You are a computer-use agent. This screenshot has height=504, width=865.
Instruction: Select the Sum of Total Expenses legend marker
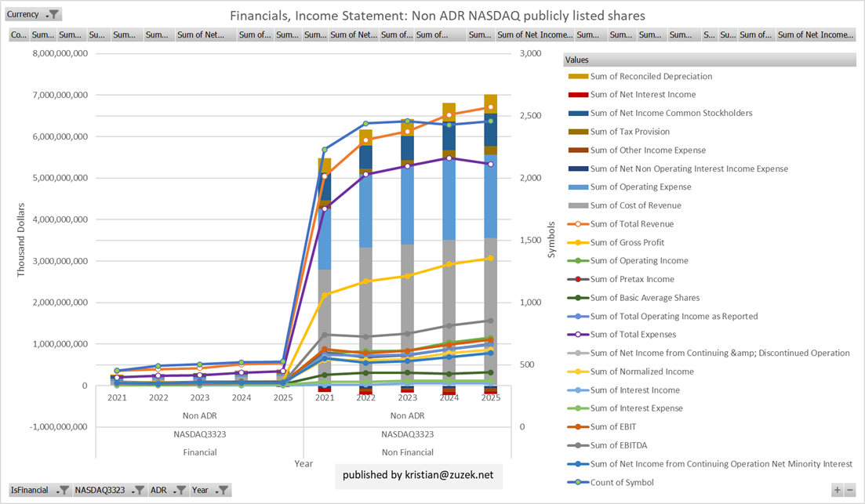tap(577, 335)
